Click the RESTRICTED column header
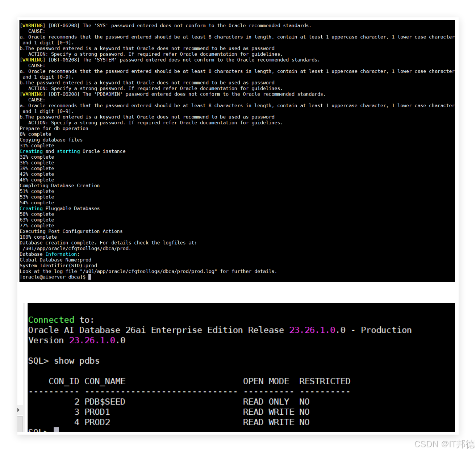Screen dimensions: 476x452 click(x=325, y=381)
